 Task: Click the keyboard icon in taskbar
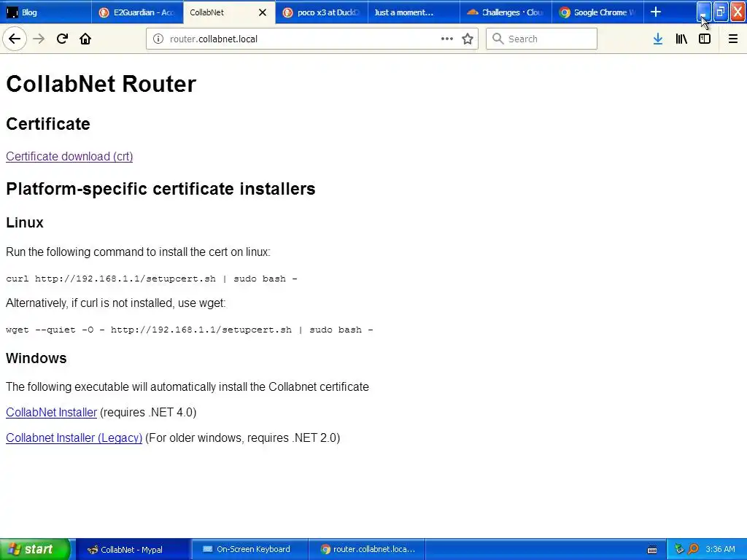(652, 550)
